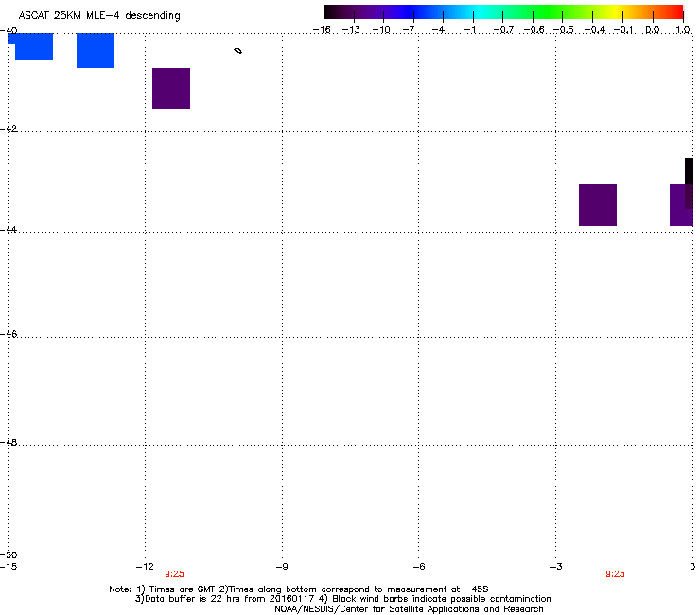700x615 pixels.
Task: Click the color scale label "-0.6"
Action: pos(534,30)
